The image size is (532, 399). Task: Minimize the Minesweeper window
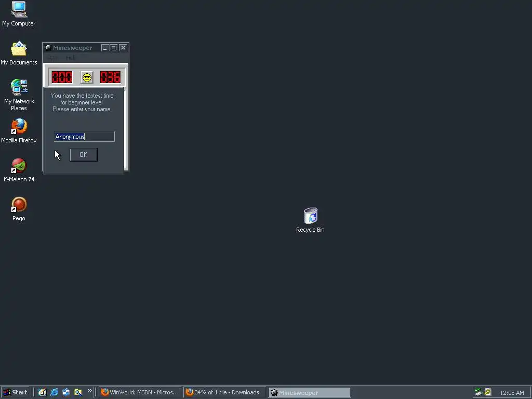105,48
